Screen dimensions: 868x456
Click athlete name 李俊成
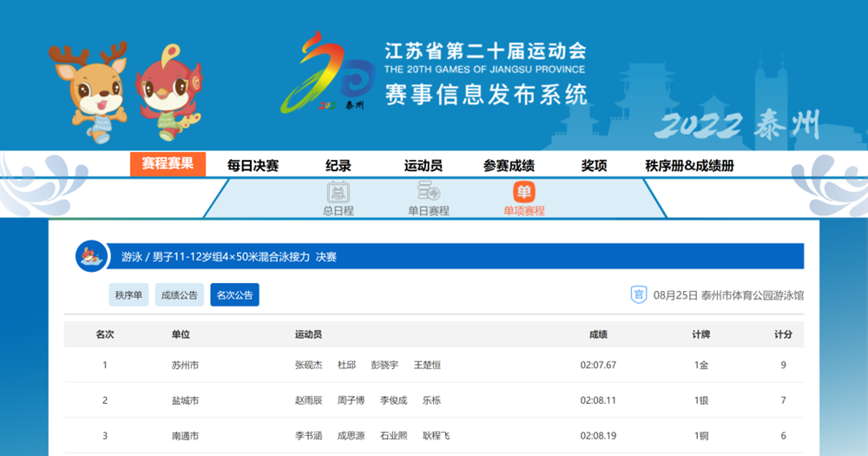tap(393, 400)
